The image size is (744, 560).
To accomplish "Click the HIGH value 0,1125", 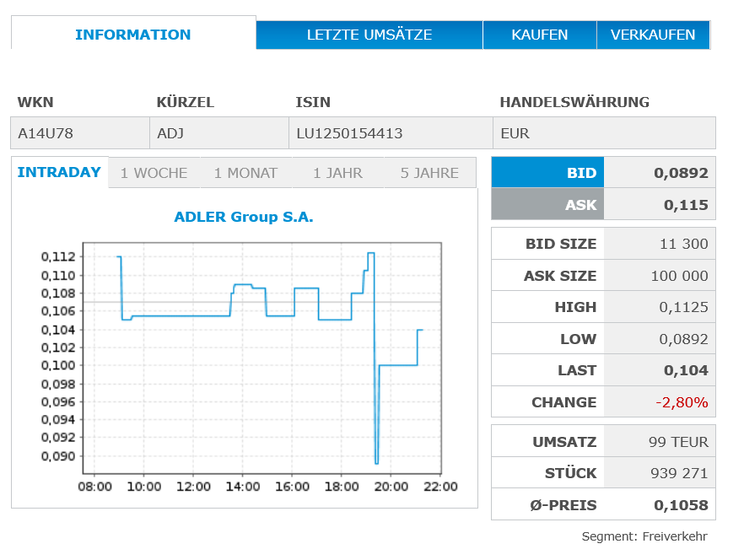I will click(x=684, y=307).
